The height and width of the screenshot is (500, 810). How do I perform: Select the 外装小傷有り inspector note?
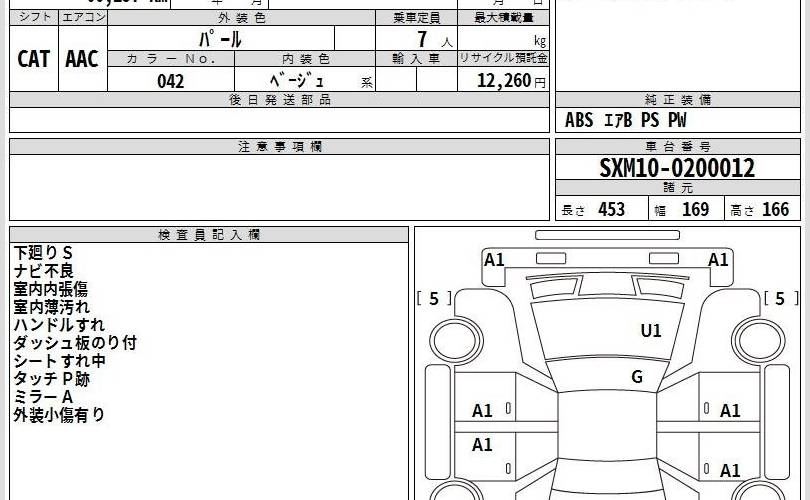click(x=59, y=414)
